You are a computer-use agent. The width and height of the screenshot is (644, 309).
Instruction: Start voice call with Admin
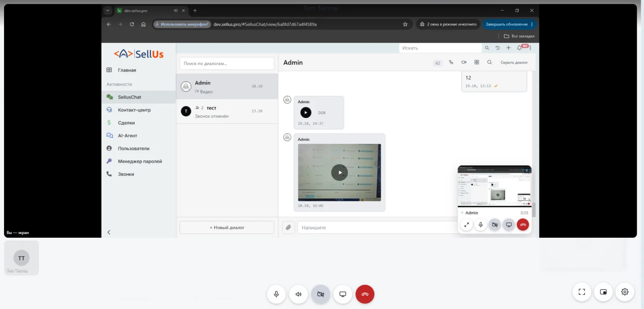[x=451, y=62]
